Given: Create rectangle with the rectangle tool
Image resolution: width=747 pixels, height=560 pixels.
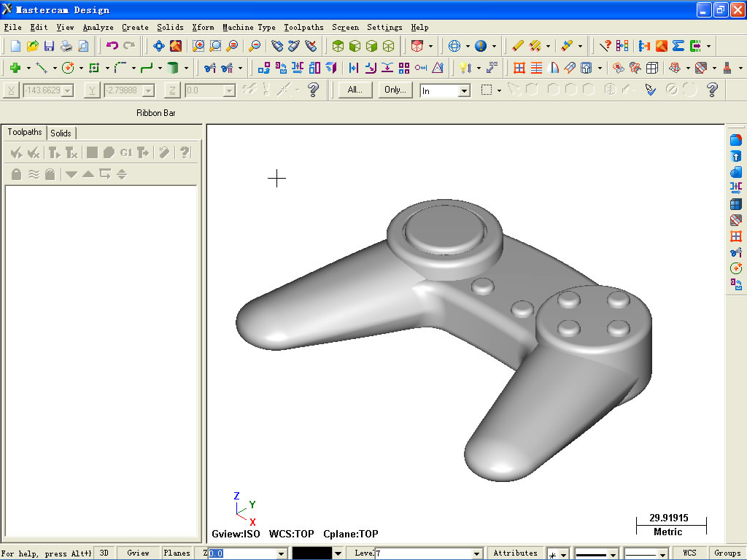Looking at the screenshot, I should tap(94, 68).
